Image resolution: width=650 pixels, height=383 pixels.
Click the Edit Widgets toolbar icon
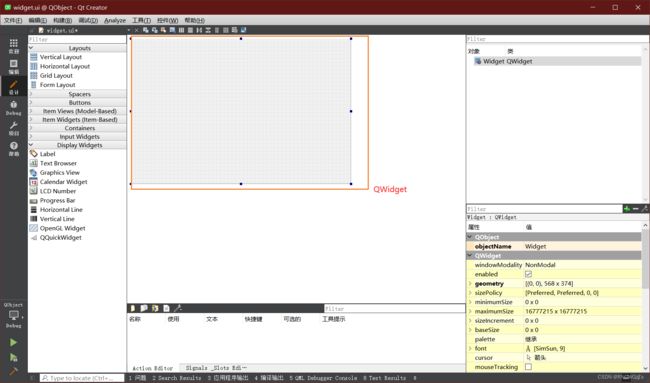click(x=146, y=30)
